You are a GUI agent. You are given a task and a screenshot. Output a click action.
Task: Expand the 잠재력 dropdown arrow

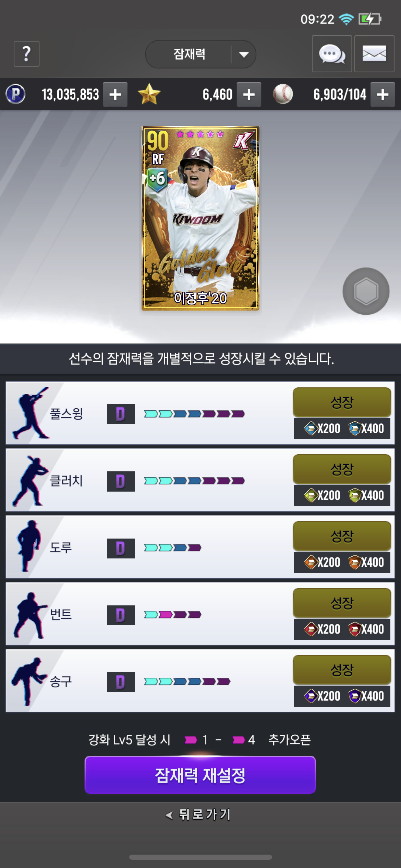244,55
